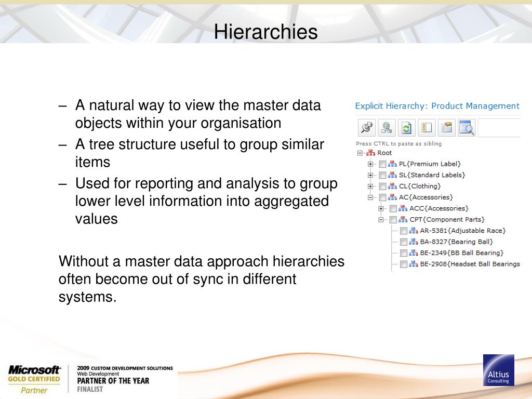Select the AC{Accessories} tree label
Image resolution: width=532 pixels, height=399 pixels.
coord(426,197)
